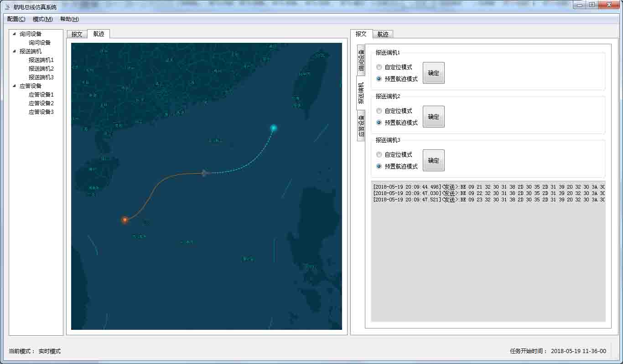This screenshot has height=364, width=623.
Task: Confirm 报送端机1 mode with 确定
Action: click(x=433, y=73)
